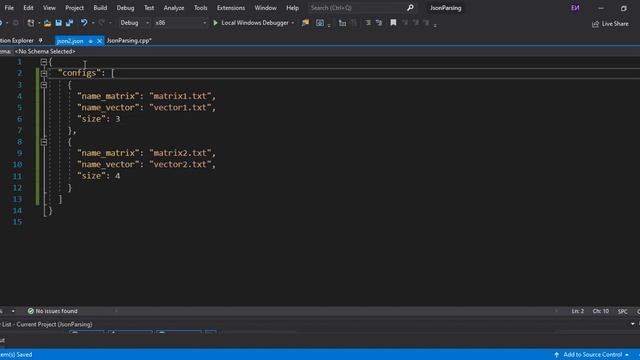Open the Help menu

coord(292,8)
